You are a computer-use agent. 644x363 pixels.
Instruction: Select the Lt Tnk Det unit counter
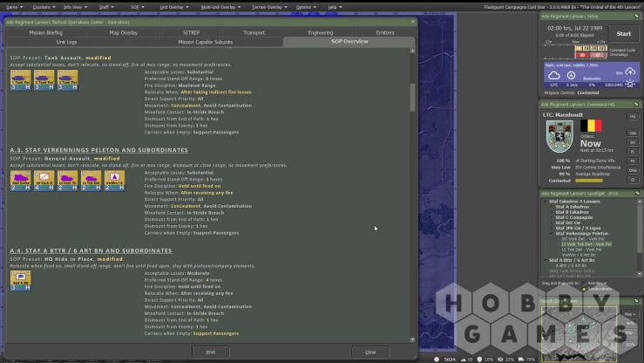click(91, 181)
